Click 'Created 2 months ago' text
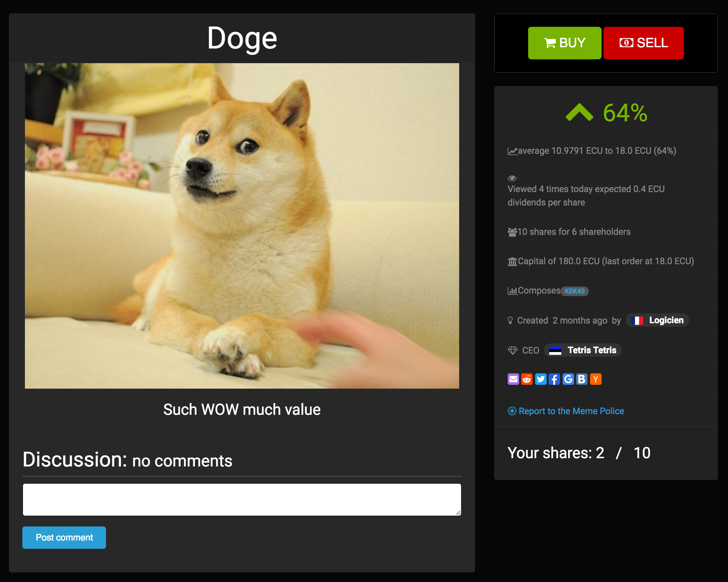This screenshot has height=582, width=728. [x=562, y=321]
